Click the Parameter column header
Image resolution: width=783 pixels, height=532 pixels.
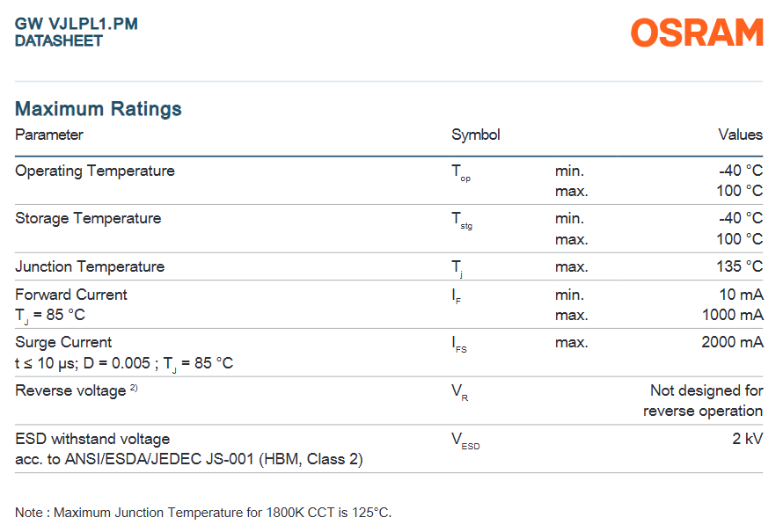point(49,135)
